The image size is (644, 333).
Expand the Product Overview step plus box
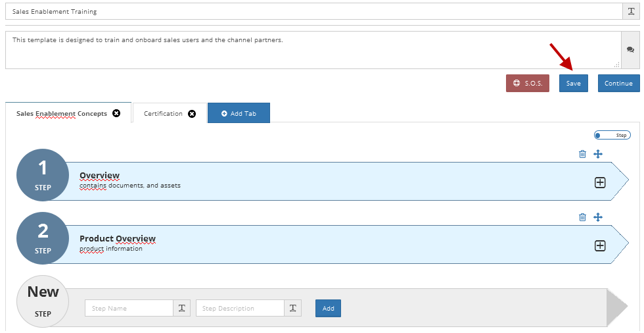(x=600, y=246)
